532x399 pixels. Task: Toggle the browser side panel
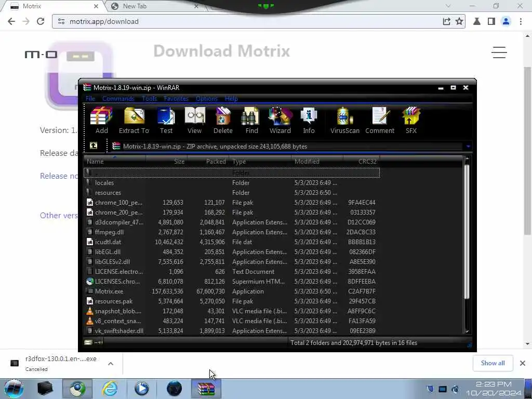(x=491, y=21)
